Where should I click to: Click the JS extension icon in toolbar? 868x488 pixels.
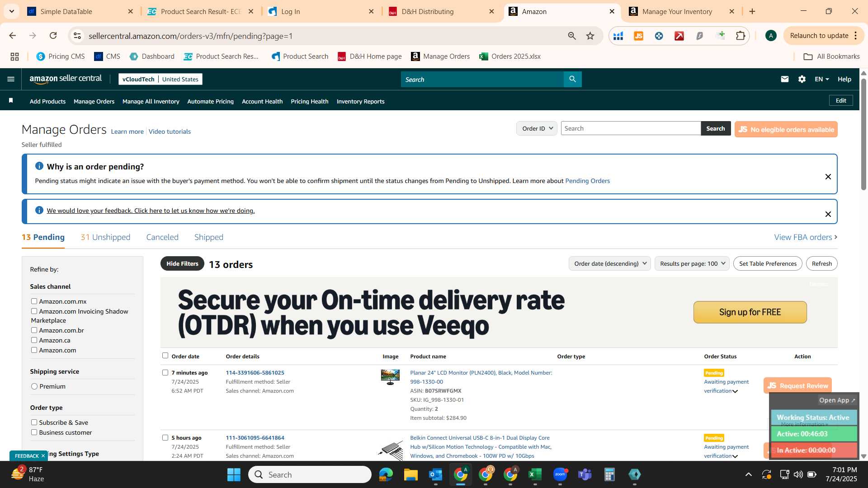(638, 36)
